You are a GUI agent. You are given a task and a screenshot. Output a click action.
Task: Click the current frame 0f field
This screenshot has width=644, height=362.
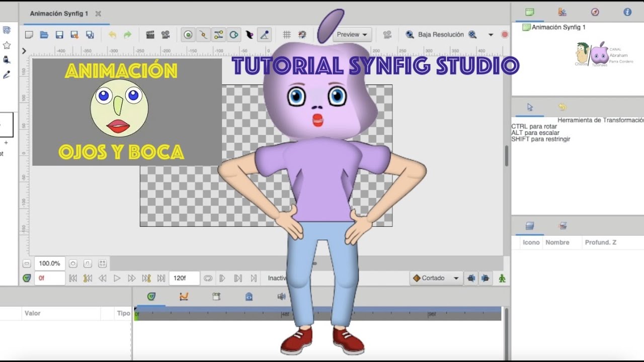tap(49, 278)
